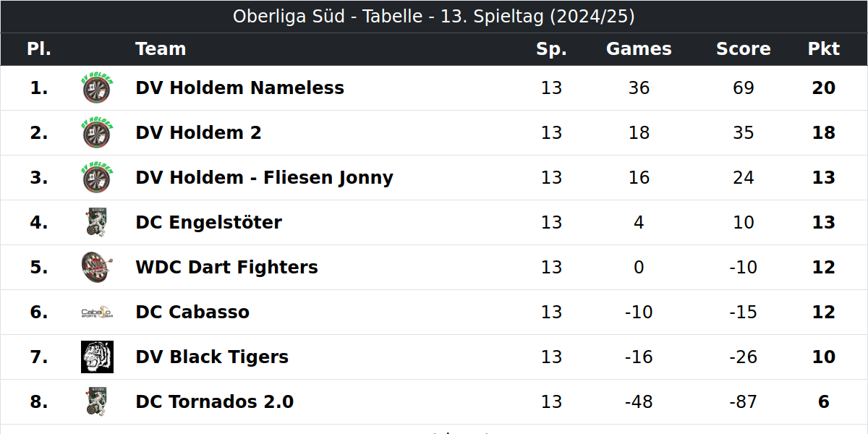Viewport: 868px width, 434px height.
Task: Click the Score column header
Action: click(x=743, y=49)
